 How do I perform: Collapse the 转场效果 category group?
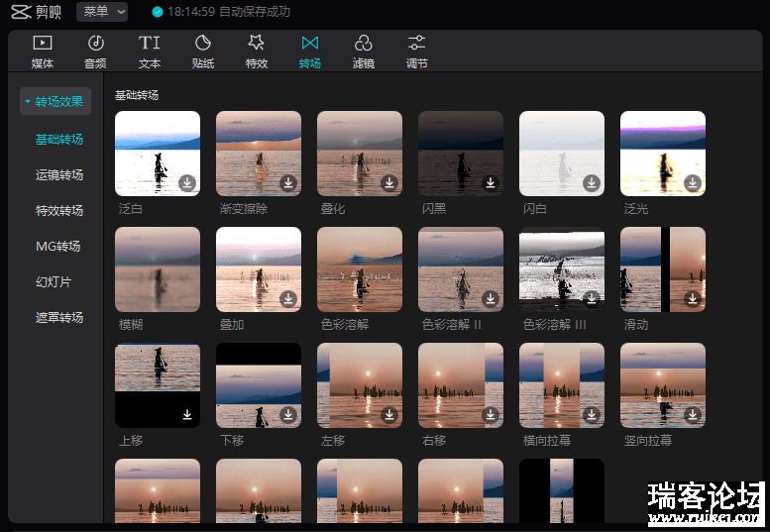pyautogui.click(x=55, y=101)
